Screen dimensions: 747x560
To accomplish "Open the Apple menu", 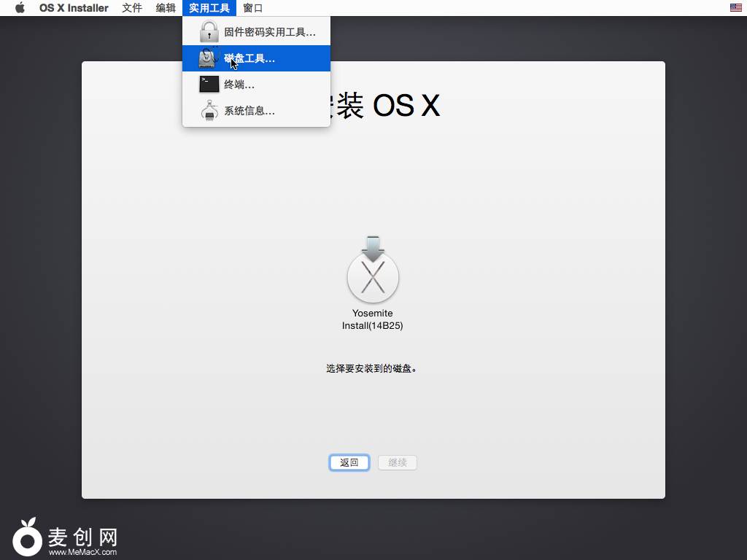I will (x=20, y=8).
